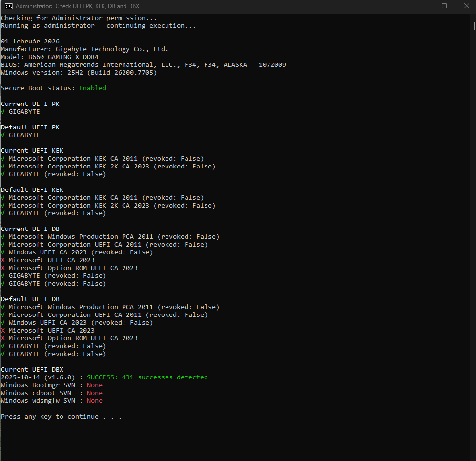Click 'Microsoft Option ROM UEFI CA 2023' under Default UEFI DB
The image size is (476, 461).
click(x=73, y=338)
